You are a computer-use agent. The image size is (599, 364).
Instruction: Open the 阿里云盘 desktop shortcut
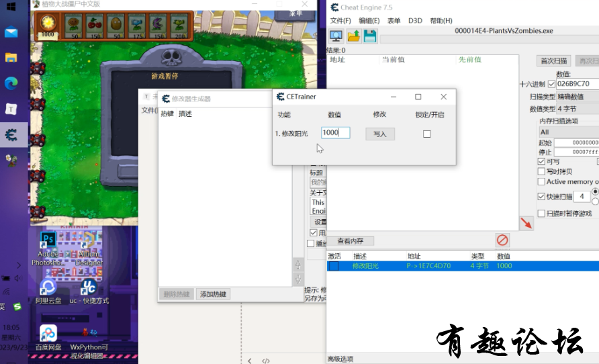(48, 292)
